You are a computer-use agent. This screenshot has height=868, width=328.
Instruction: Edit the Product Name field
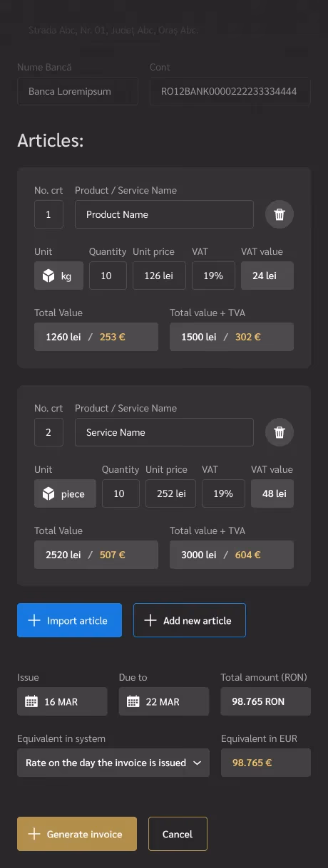[164, 214]
